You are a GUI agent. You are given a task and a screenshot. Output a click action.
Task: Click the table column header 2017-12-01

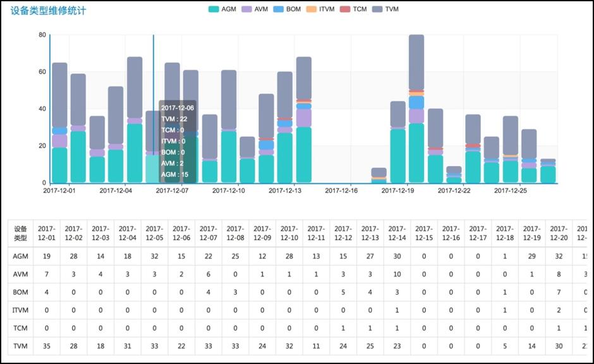pyautogui.click(x=47, y=233)
